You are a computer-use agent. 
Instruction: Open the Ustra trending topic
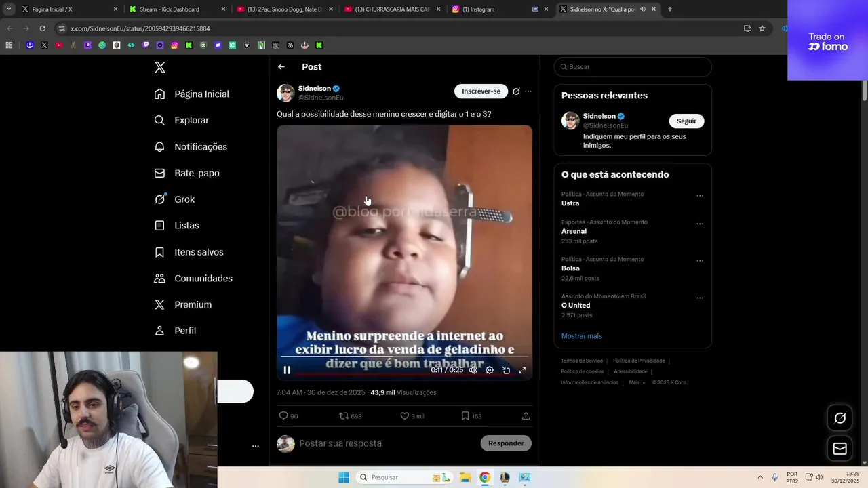click(x=570, y=203)
